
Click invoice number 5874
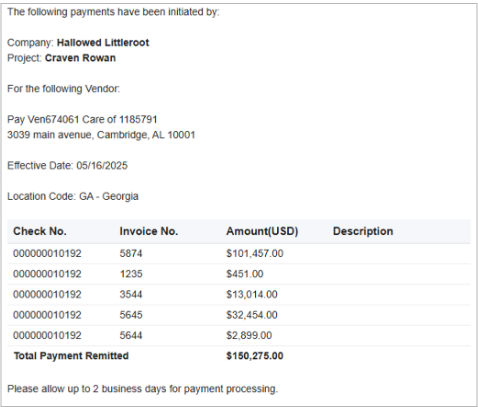(x=131, y=254)
